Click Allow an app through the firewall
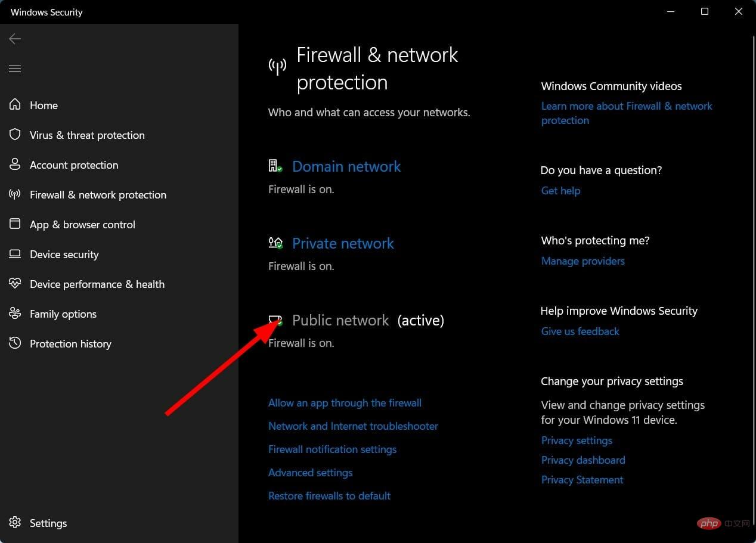The width and height of the screenshot is (756, 543). pyautogui.click(x=345, y=403)
